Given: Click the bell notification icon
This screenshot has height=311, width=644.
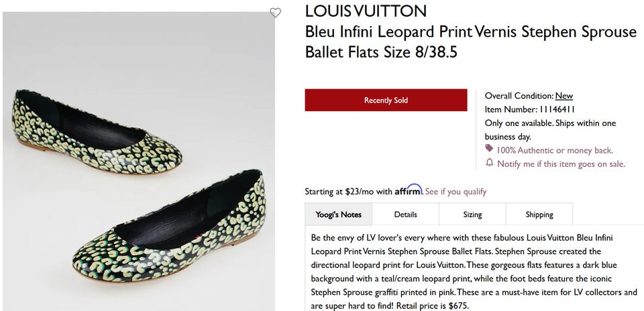Looking at the screenshot, I should tap(489, 163).
